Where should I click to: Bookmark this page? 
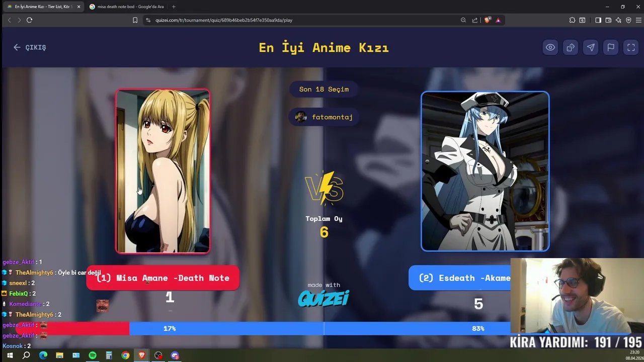click(x=135, y=20)
